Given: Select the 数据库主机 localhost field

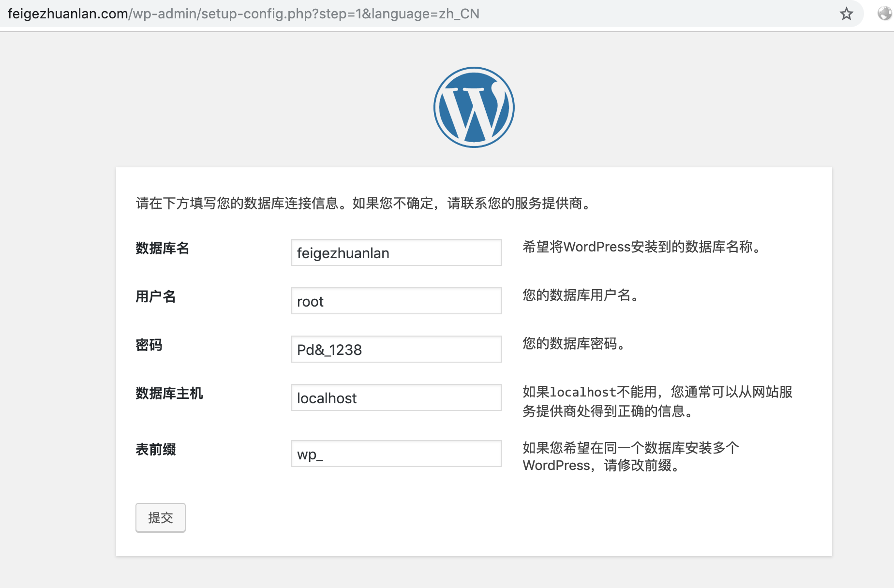Looking at the screenshot, I should pos(396,397).
